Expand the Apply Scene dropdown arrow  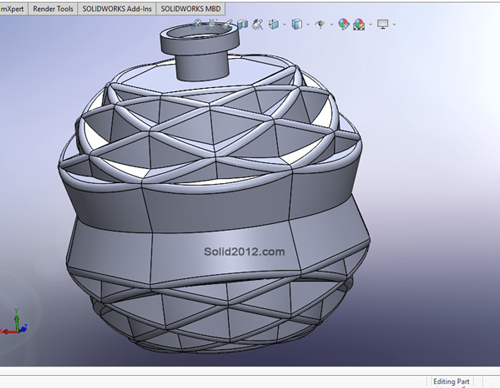(371, 25)
